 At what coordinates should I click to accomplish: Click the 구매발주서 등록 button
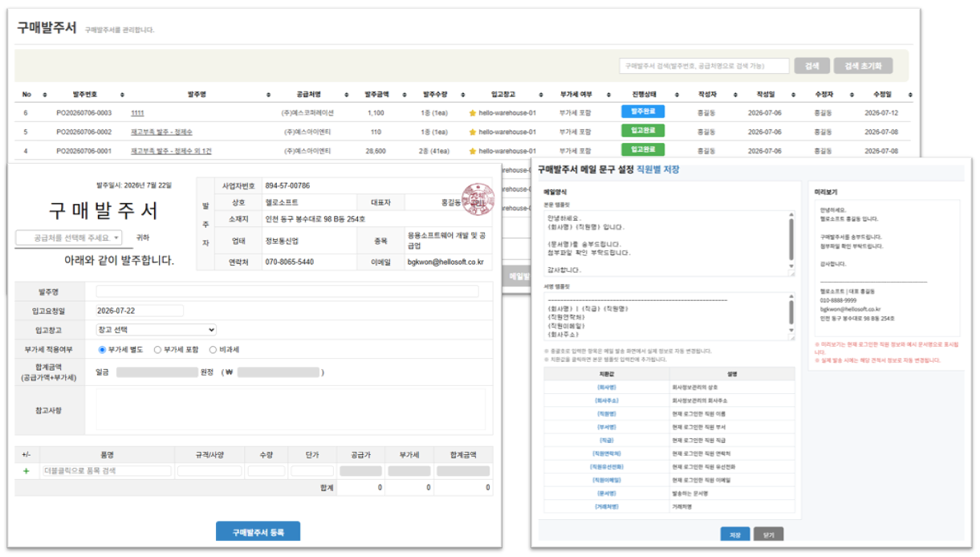pos(258,532)
